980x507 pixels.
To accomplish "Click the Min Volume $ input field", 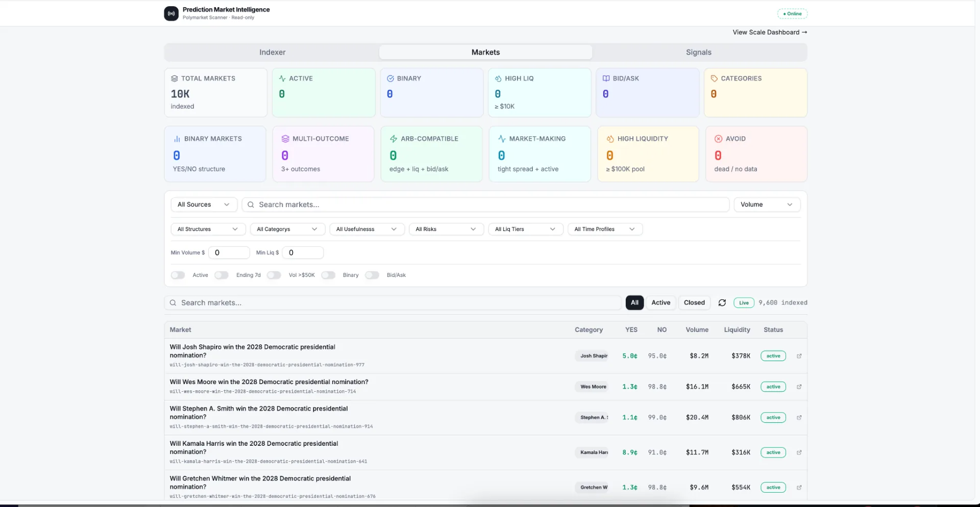I will coord(229,252).
